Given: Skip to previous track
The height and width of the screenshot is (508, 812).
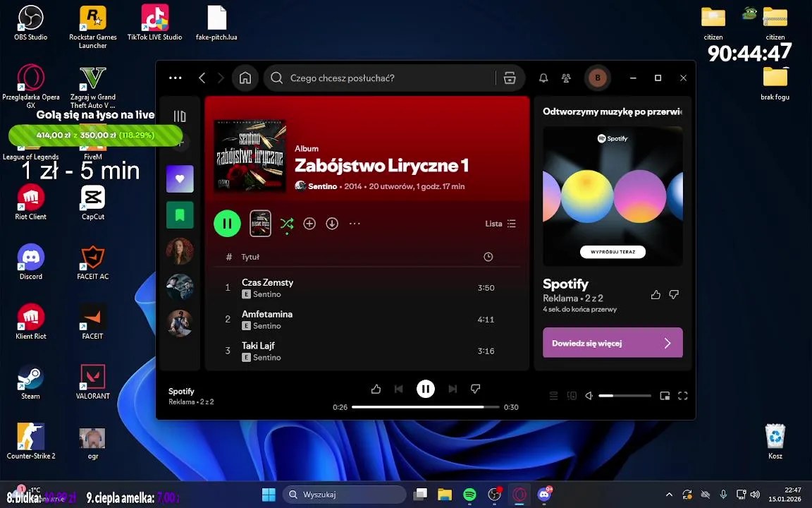Looking at the screenshot, I should pyautogui.click(x=399, y=389).
